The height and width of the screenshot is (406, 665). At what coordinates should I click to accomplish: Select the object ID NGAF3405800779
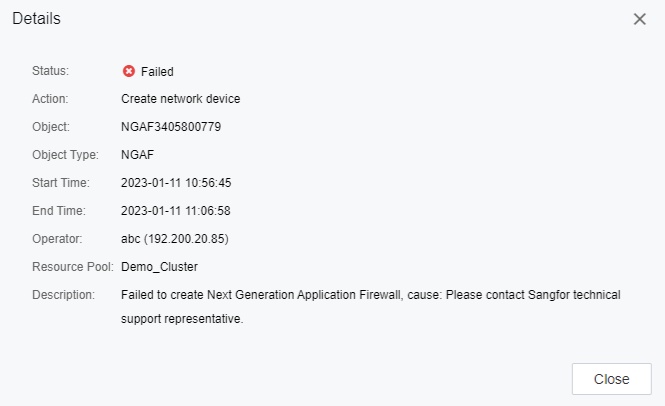(x=171, y=127)
